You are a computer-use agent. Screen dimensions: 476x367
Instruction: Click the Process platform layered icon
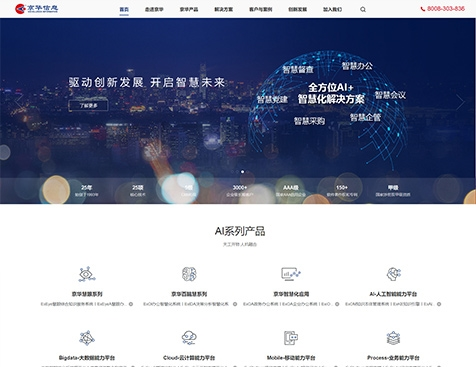click(x=393, y=338)
